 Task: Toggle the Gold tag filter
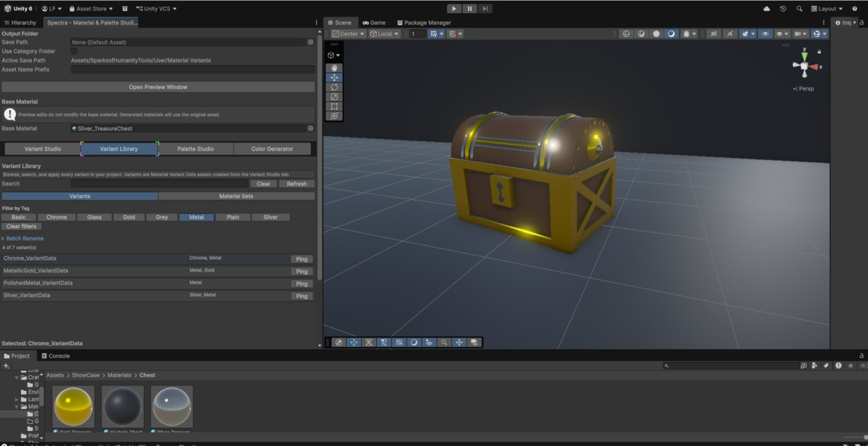(129, 217)
